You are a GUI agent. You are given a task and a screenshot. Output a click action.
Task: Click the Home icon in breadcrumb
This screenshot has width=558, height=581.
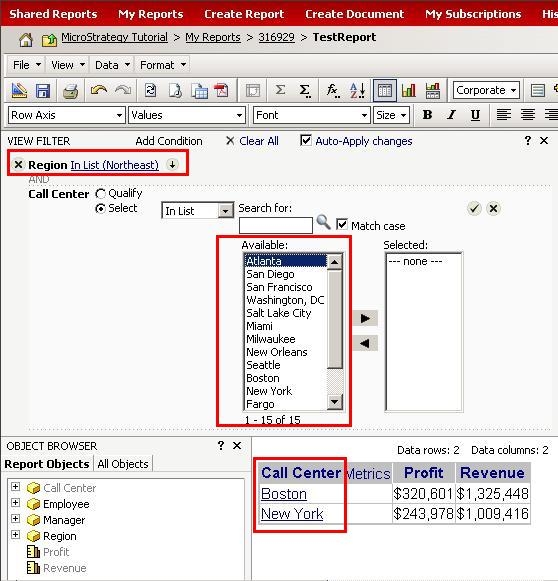pos(26,39)
